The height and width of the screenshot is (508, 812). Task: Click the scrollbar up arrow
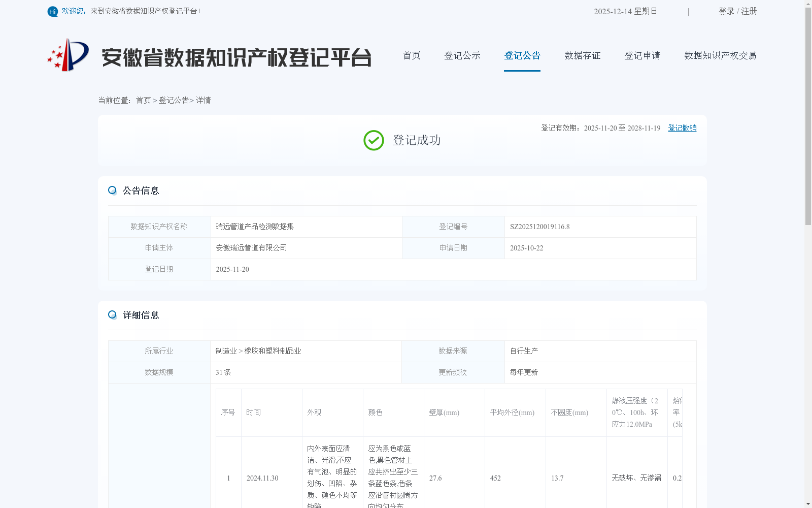(808, 4)
